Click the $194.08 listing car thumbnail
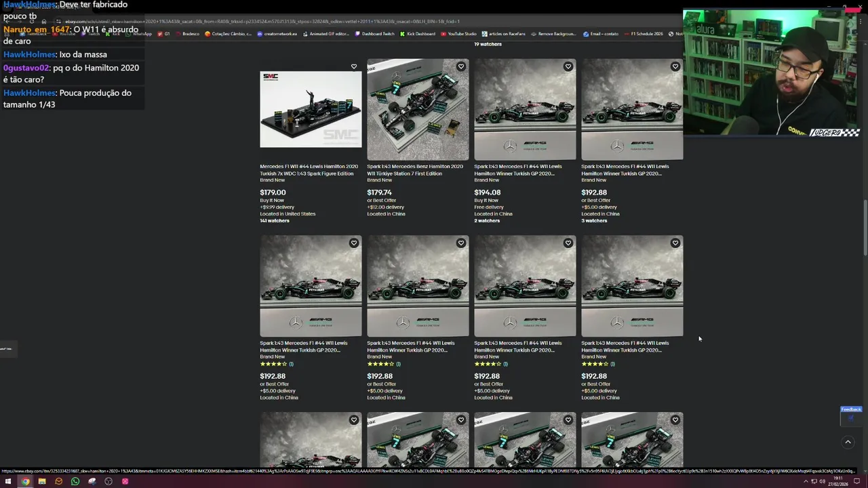The height and width of the screenshot is (488, 868). pyautogui.click(x=525, y=109)
